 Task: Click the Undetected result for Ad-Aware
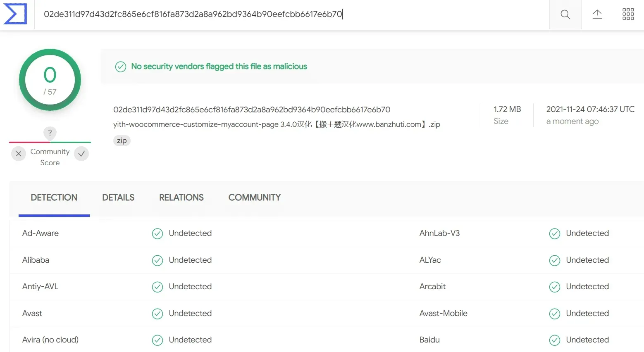coord(190,233)
